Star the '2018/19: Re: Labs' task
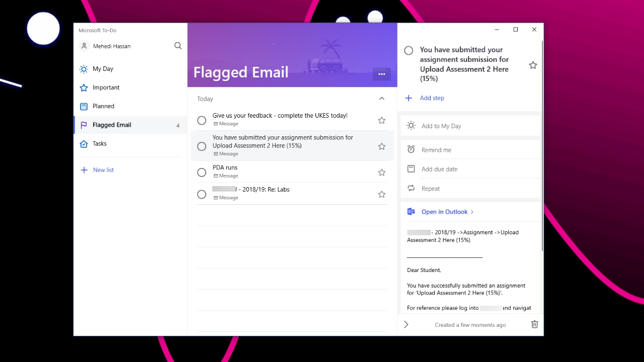 click(382, 194)
